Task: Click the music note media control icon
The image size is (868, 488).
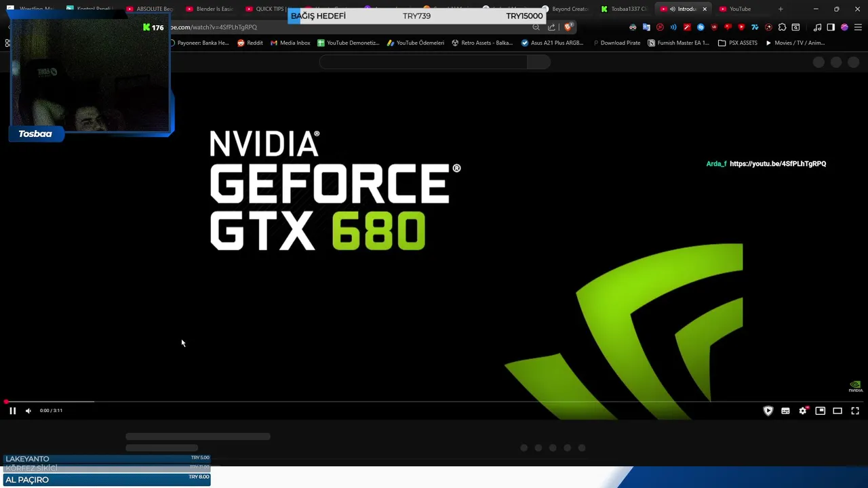Action: [x=817, y=27]
